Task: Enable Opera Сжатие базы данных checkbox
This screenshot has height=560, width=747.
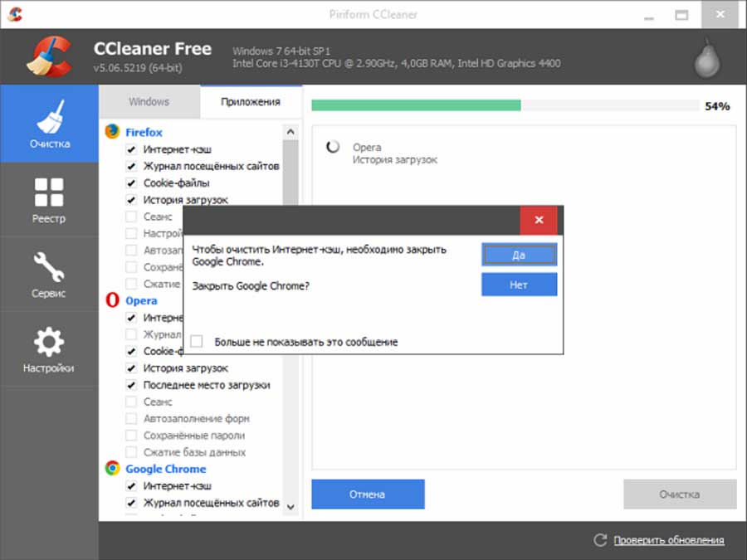Action: point(131,452)
